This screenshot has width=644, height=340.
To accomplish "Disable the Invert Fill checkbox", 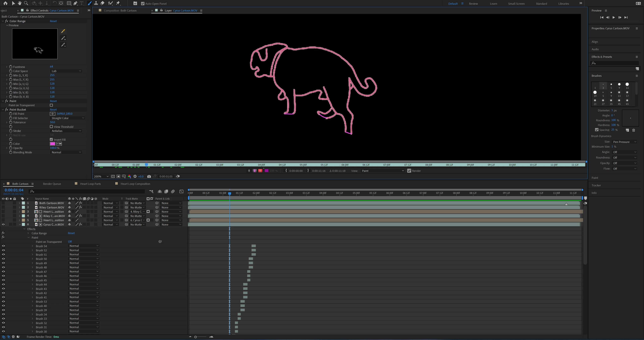I will [x=51, y=140].
